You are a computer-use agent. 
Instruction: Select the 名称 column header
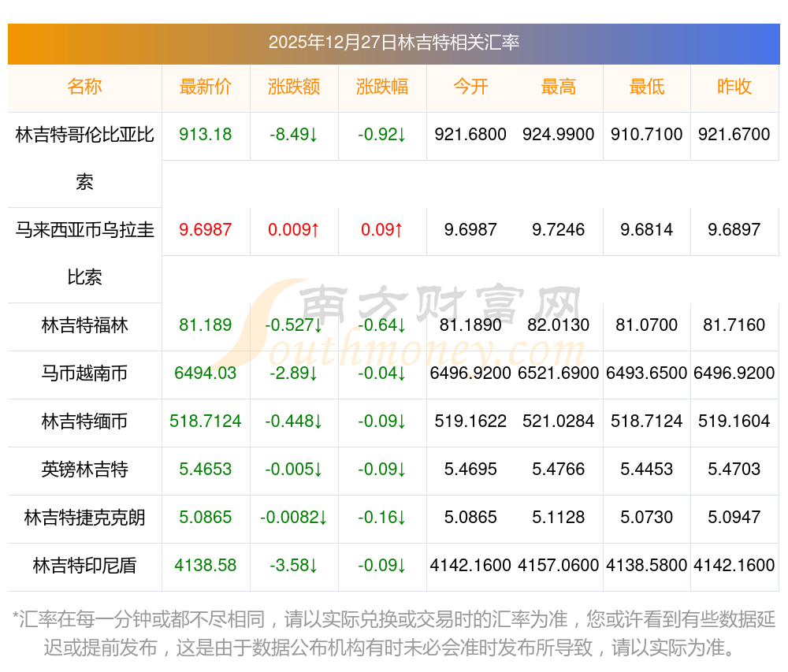click(x=84, y=87)
